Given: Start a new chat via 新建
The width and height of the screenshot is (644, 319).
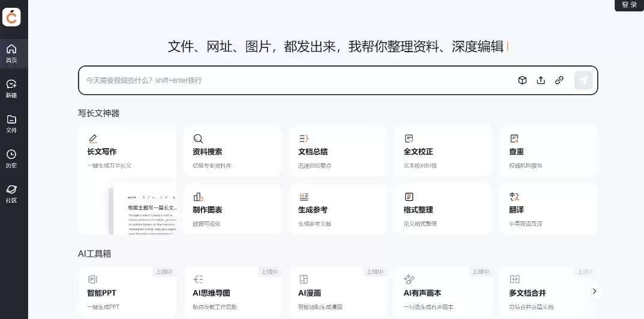Looking at the screenshot, I should pos(11,89).
